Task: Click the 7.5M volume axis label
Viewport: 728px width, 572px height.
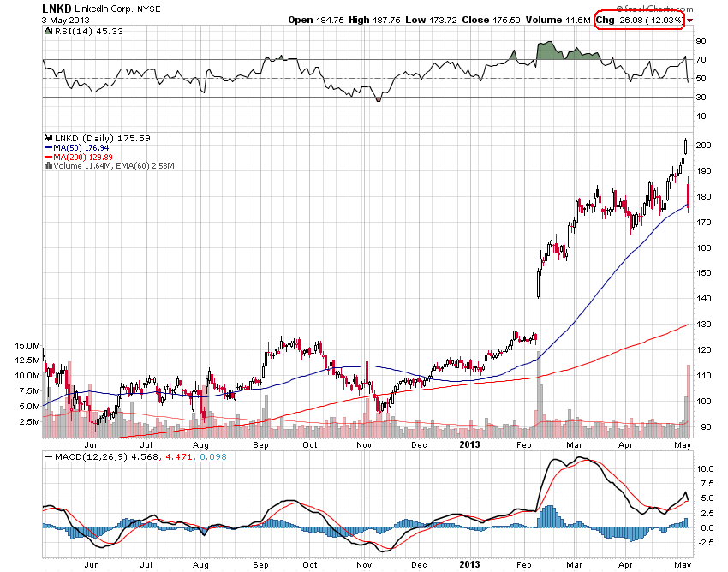Action: point(29,391)
